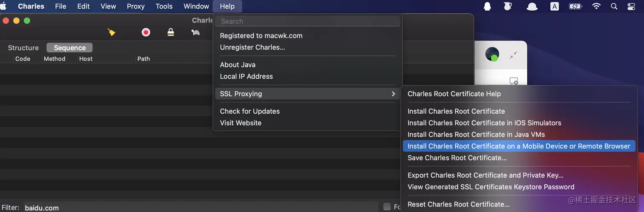Click the new chat bubble plus icon
The image size is (644, 212).
coord(514,81)
